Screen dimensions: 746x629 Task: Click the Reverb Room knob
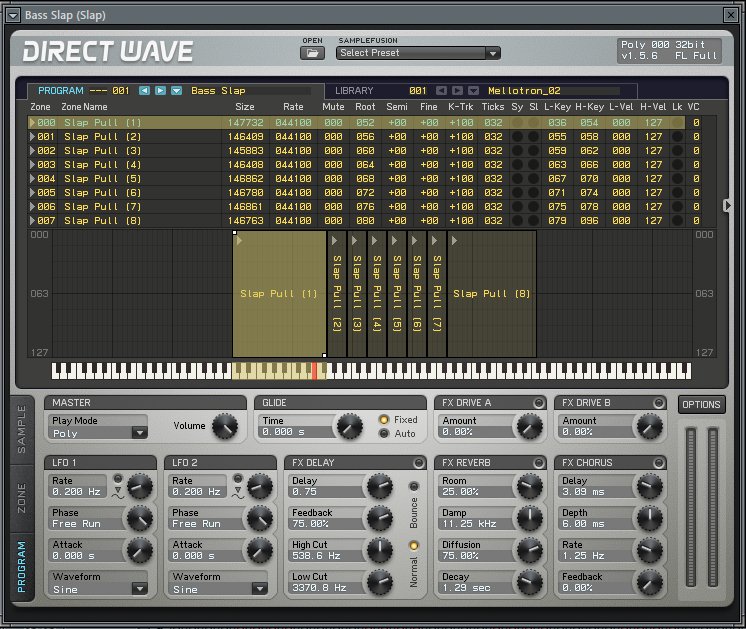(530, 486)
